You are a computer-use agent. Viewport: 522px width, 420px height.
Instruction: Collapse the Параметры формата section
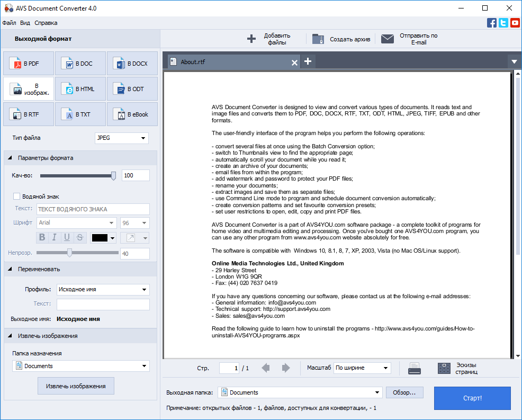click(x=11, y=158)
